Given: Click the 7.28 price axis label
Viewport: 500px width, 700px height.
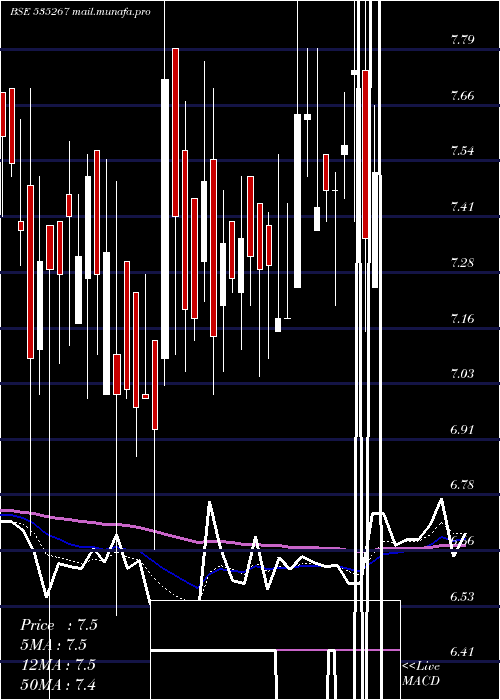Looking at the screenshot, I should [462, 262].
